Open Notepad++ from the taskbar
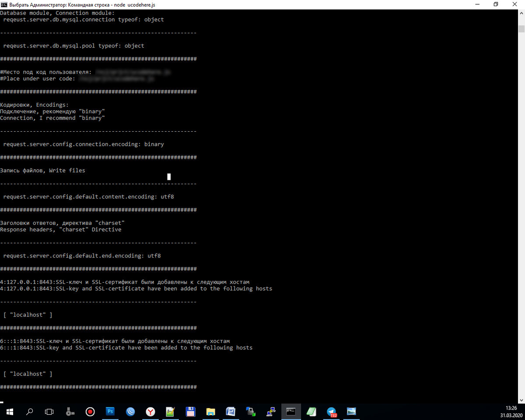 pyautogui.click(x=311, y=412)
